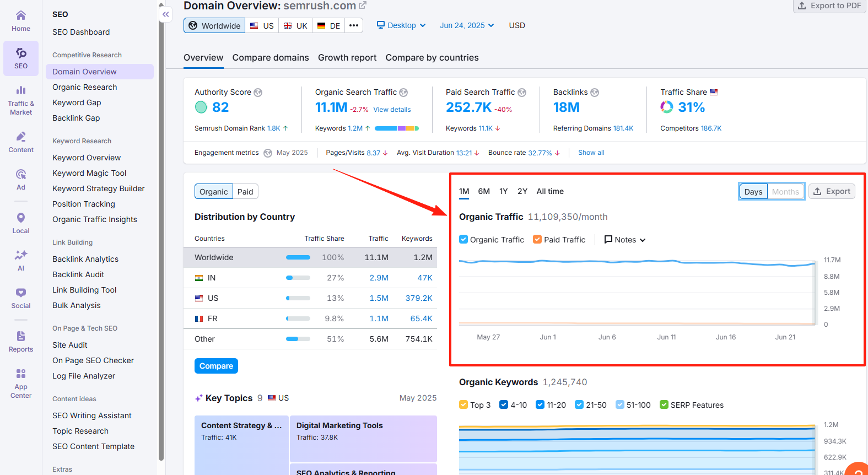The width and height of the screenshot is (868, 475).
Task: Collapse the sidebar with double-chevron icon
Action: tap(166, 15)
